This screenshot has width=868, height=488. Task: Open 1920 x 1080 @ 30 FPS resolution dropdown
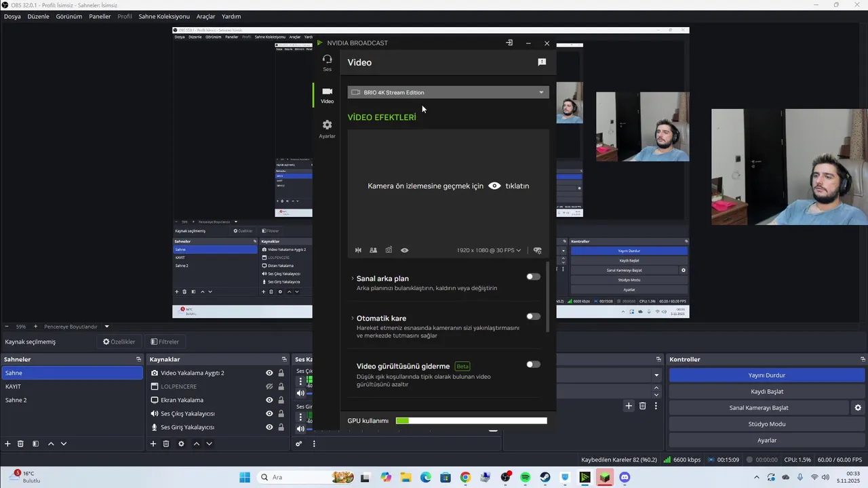click(489, 250)
